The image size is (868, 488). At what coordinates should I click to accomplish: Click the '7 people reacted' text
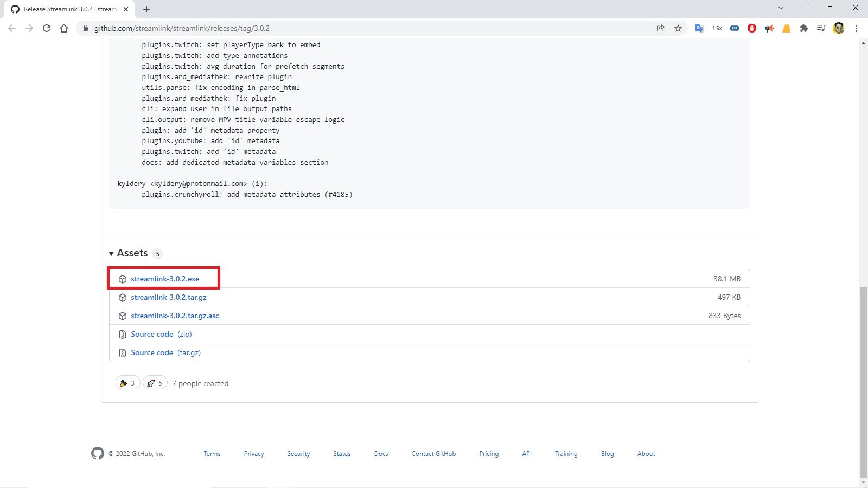coord(200,383)
